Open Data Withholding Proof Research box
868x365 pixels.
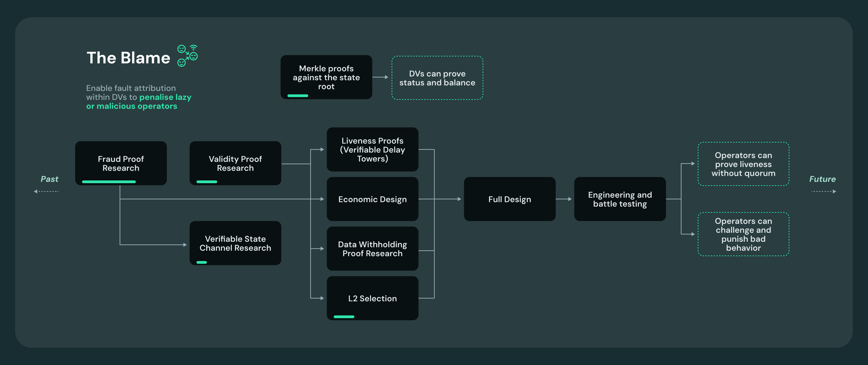[372, 248]
